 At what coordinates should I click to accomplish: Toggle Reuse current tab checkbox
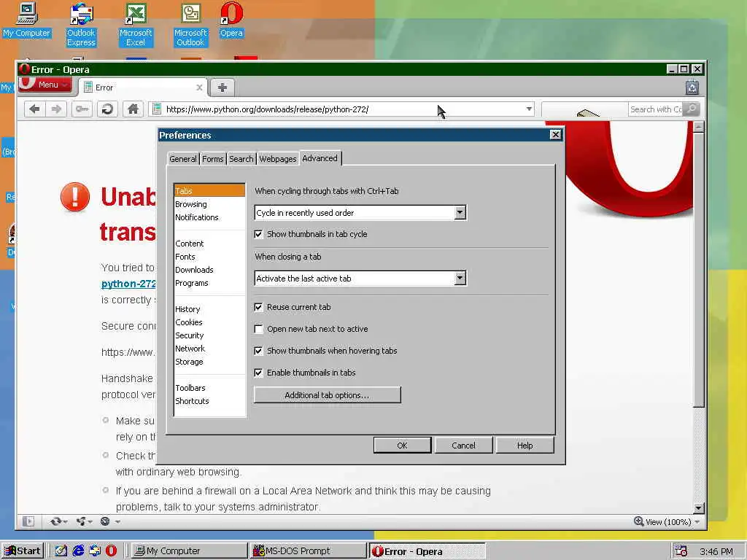click(x=259, y=307)
